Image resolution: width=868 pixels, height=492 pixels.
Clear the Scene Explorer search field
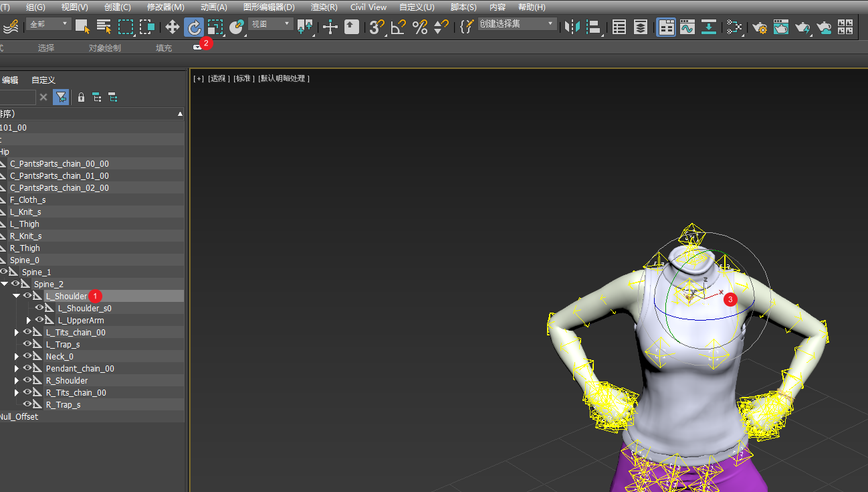click(43, 97)
